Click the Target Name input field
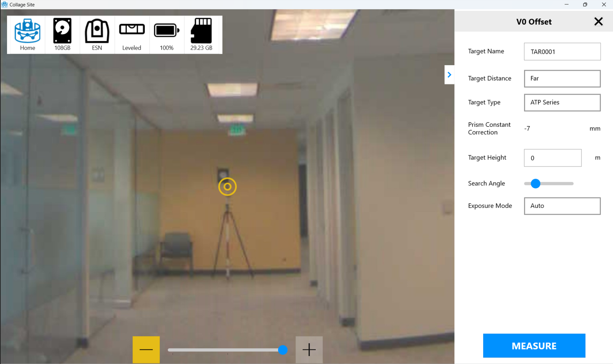Viewport: 613px width, 364px height. pos(562,52)
